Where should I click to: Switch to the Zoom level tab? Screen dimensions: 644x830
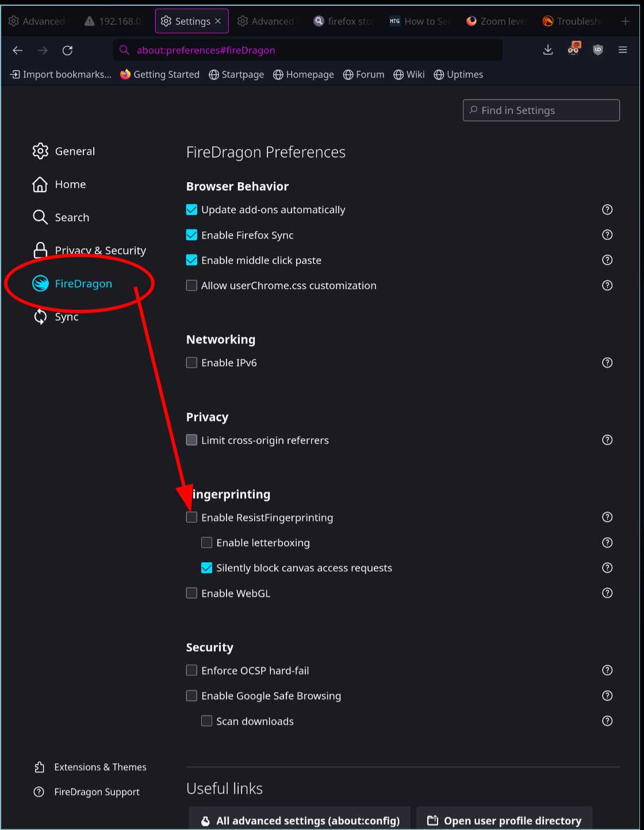[x=496, y=21]
